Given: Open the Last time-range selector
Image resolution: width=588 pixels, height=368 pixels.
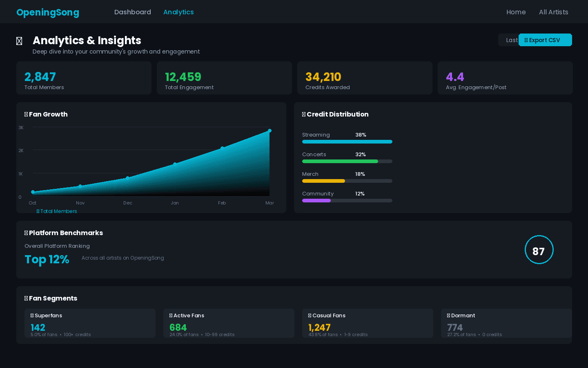Looking at the screenshot, I should [509, 40].
